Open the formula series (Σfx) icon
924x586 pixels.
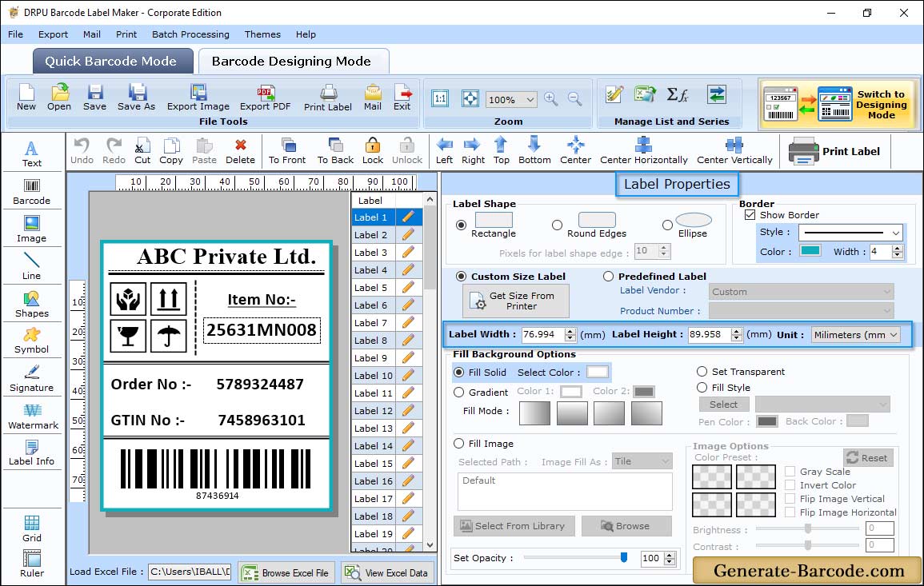[x=677, y=94]
